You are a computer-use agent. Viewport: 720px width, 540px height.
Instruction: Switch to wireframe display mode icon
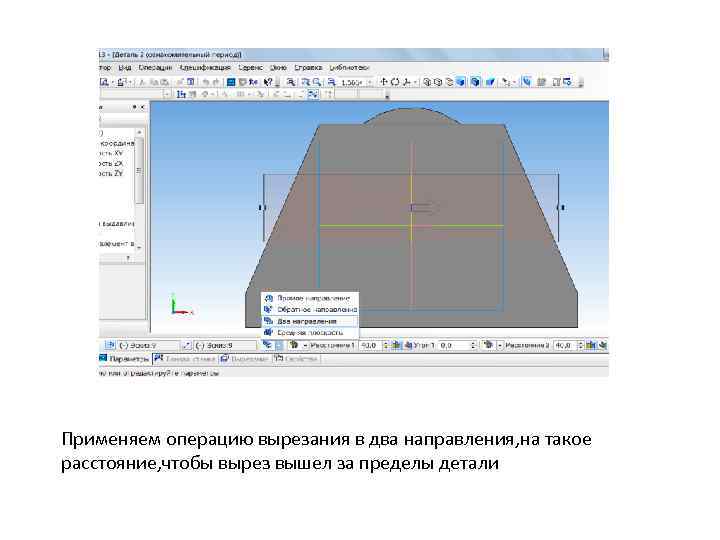coord(427,82)
